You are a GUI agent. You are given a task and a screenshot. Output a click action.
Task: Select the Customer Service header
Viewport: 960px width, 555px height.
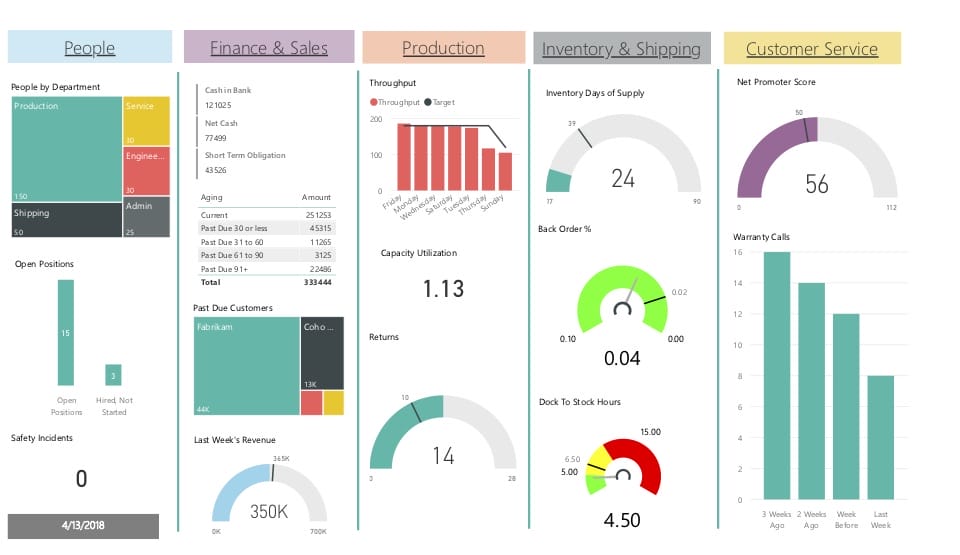(811, 49)
